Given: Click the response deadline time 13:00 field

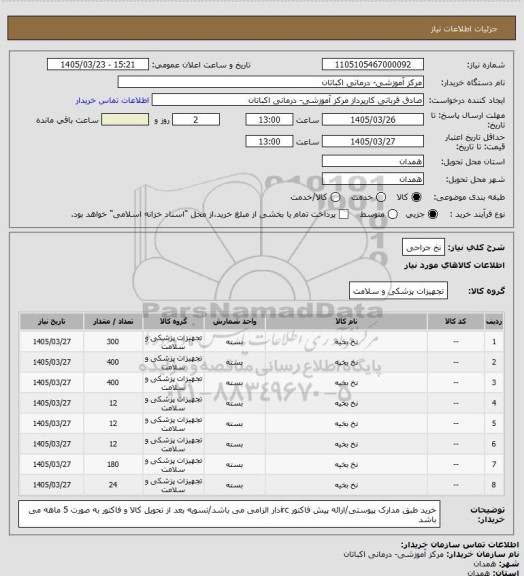Looking at the screenshot, I should [x=269, y=120].
